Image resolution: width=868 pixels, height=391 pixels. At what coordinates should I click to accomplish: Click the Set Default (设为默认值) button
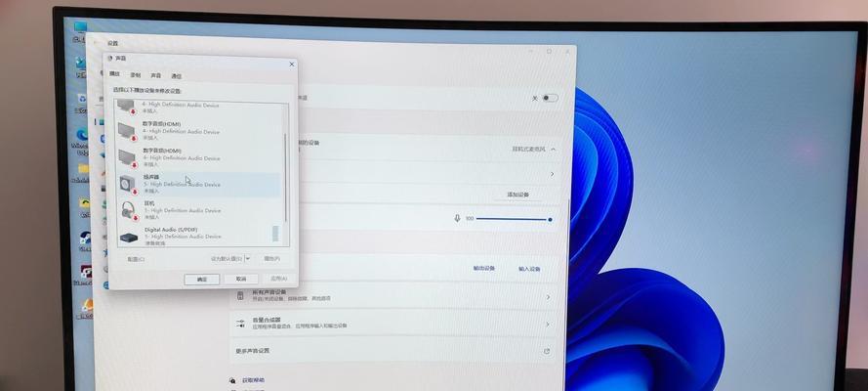[x=227, y=258]
